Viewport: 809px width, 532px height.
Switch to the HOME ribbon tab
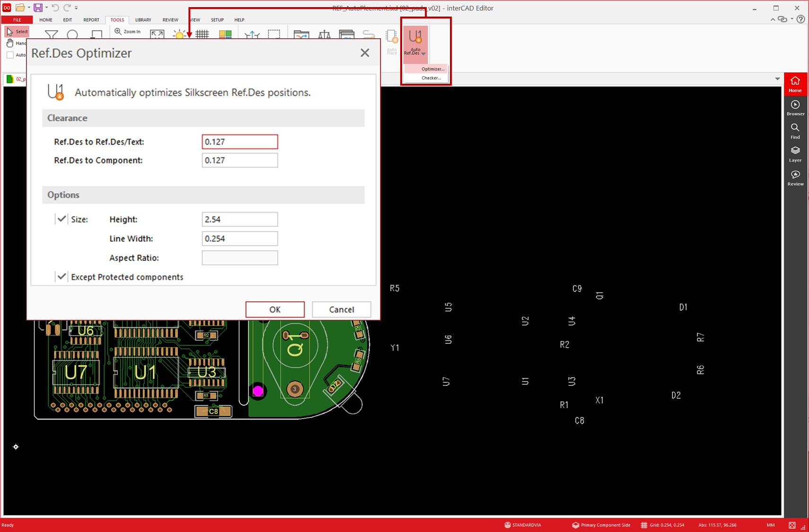click(x=46, y=20)
